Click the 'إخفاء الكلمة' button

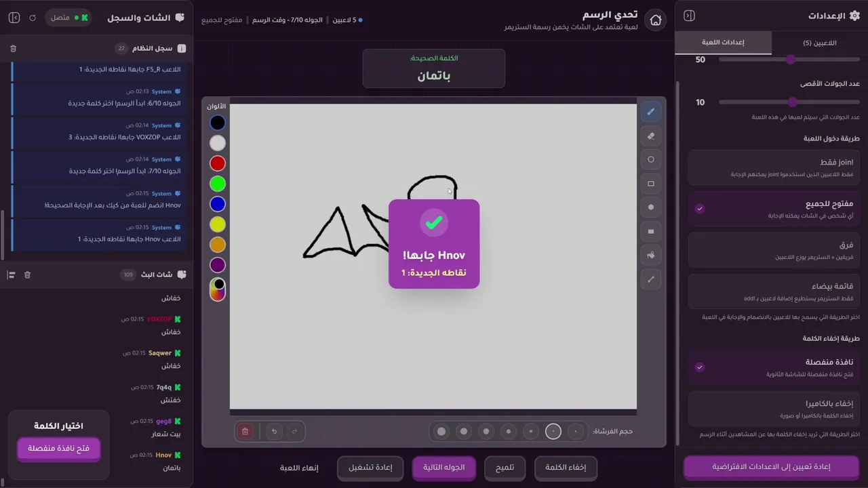(566, 468)
